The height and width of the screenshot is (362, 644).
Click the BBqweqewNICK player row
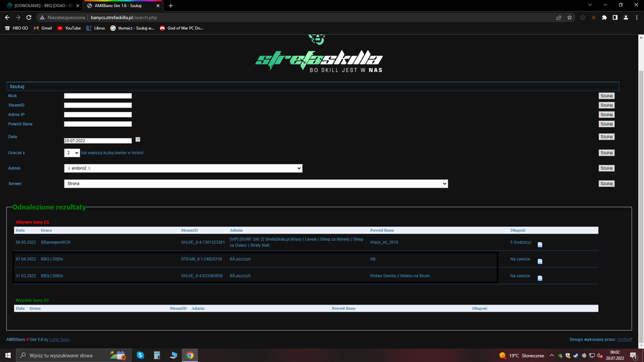[306, 242]
